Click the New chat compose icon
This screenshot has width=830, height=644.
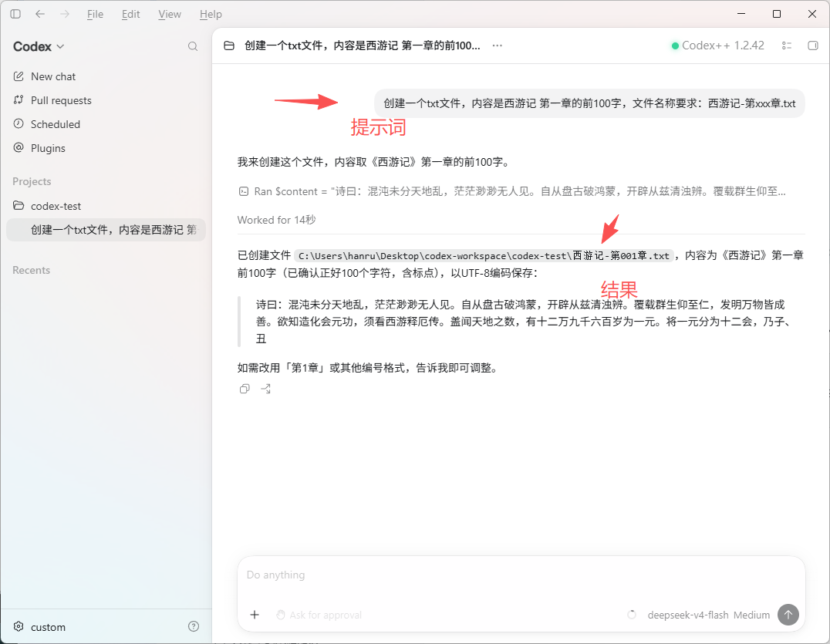(19, 76)
